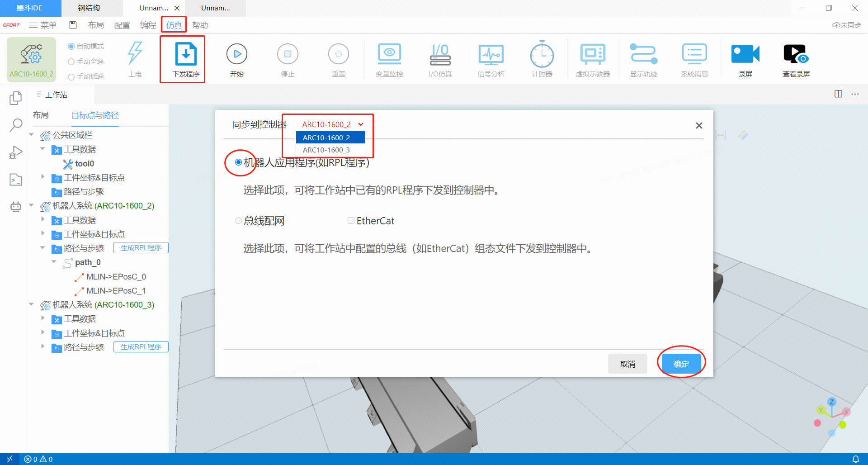Choose ARC10-1600_3 from controller dropdown
The height and width of the screenshot is (465, 868).
click(326, 150)
